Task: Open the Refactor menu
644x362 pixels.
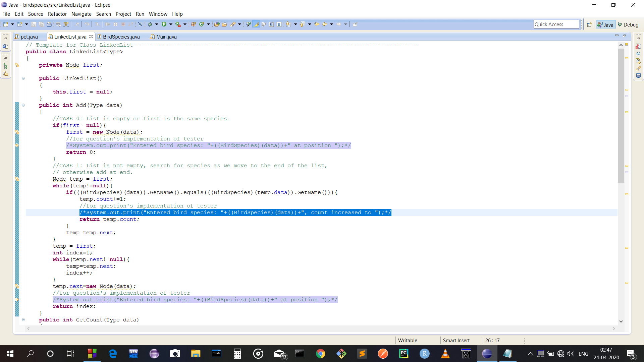Action: (57, 14)
